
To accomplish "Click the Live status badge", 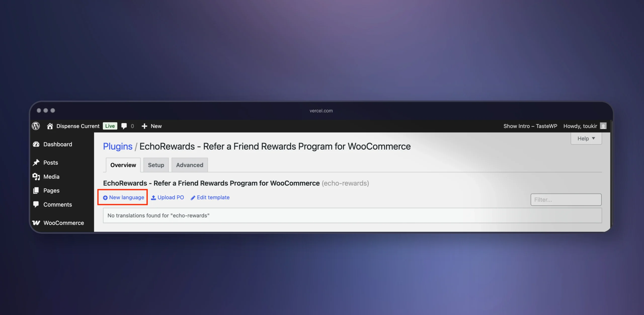I will [110, 126].
